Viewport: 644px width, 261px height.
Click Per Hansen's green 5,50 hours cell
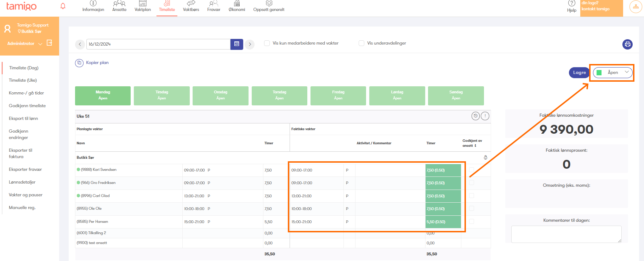point(443,222)
